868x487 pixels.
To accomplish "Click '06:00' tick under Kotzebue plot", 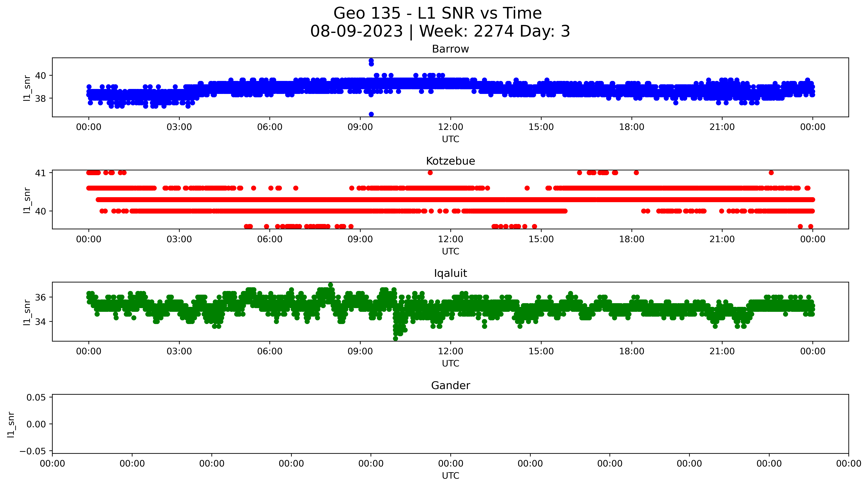I will pos(270,240).
